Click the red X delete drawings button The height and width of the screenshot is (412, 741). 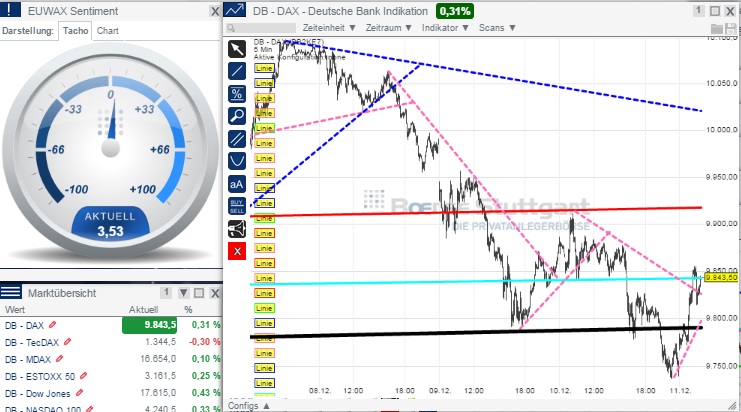tap(237, 251)
